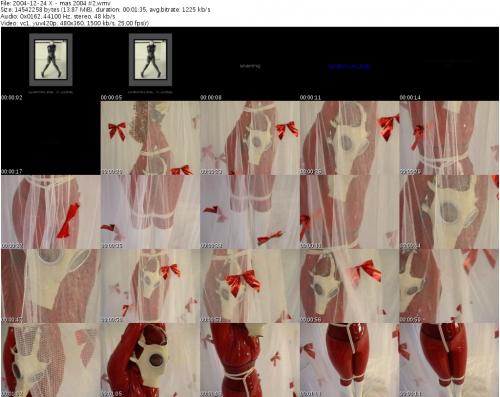This screenshot has width=500, height=397.
Task: Click the blue text in the 00:00:11 frame
Action: click(x=349, y=66)
